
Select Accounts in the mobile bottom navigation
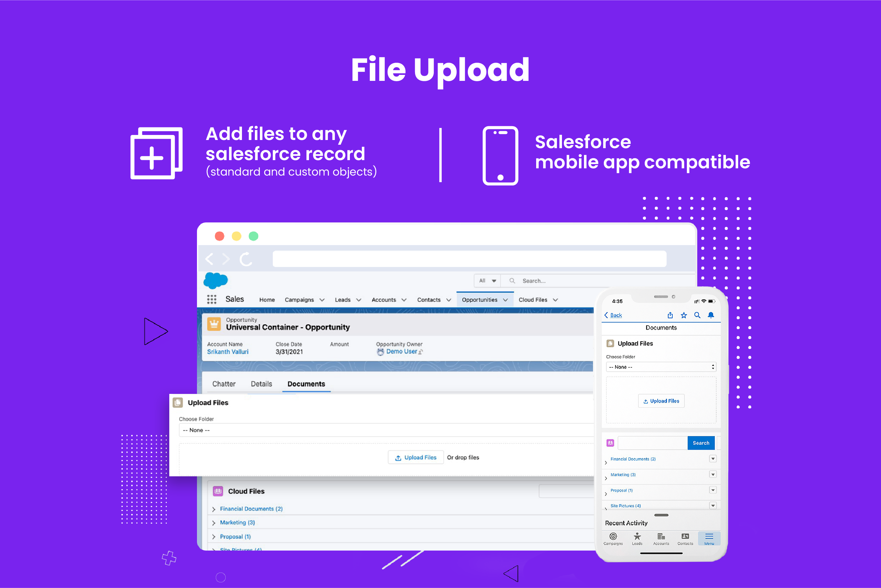click(x=661, y=539)
